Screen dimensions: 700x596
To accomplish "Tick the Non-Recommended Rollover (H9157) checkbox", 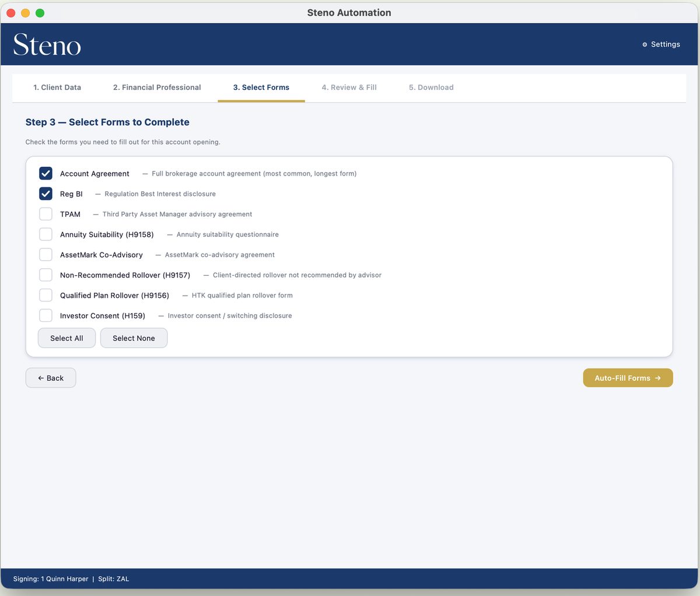I will 45,275.
